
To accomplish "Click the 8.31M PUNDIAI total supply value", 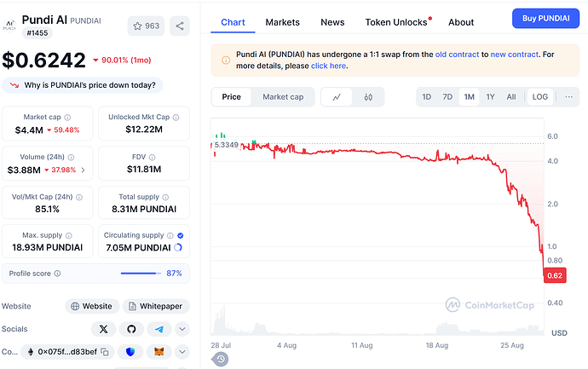I will [x=144, y=210].
